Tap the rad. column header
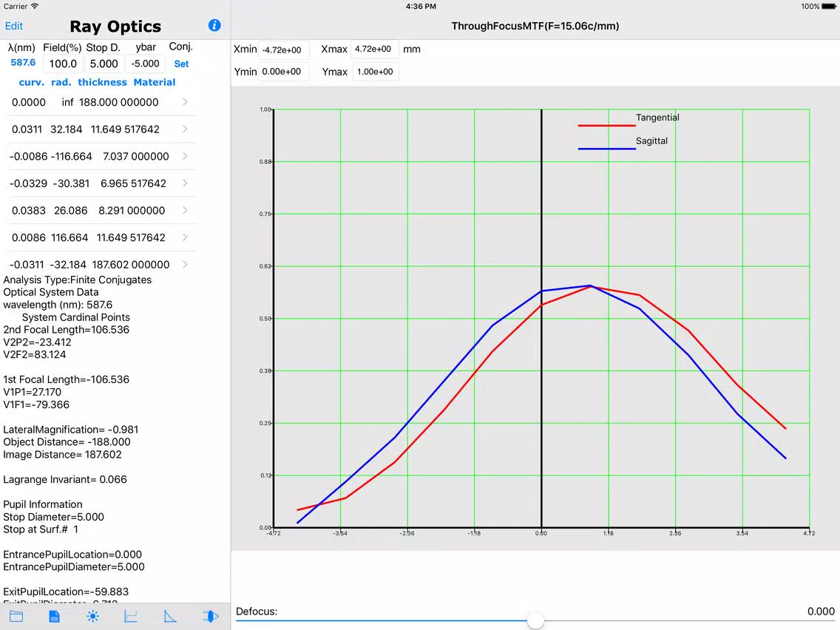This screenshot has height=630, width=840. coord(61,82)
